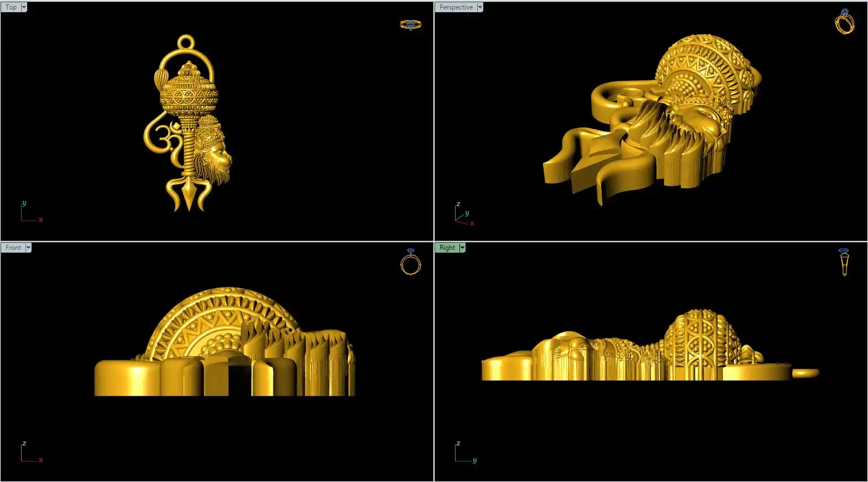The width and height of the screenshot is (868, 482).
Task: Click the ring front-view icon in Front viewport
Action: [x=410, y=262]
